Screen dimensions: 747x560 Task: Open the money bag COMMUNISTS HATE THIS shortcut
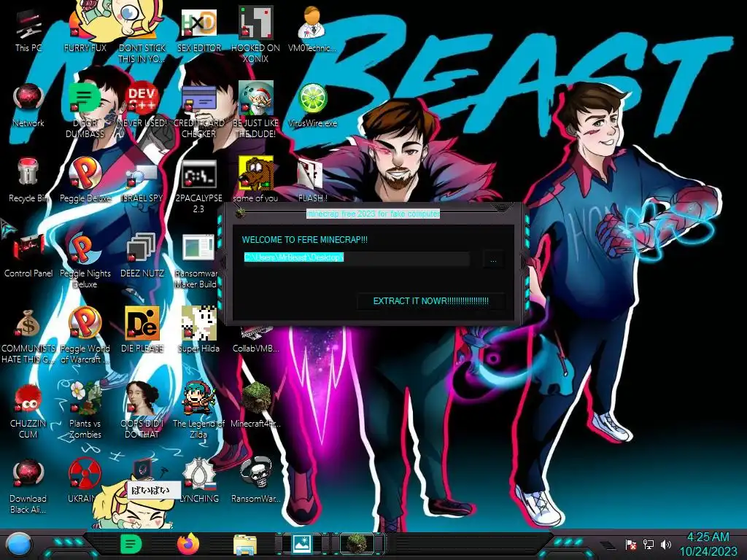click(28, 335)
